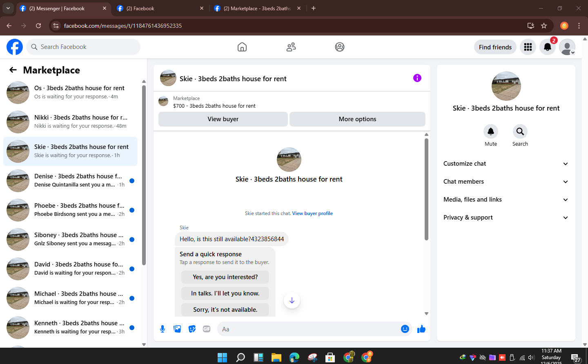
Task: Choose a GIF icon
Action: [x=207, y=329]
